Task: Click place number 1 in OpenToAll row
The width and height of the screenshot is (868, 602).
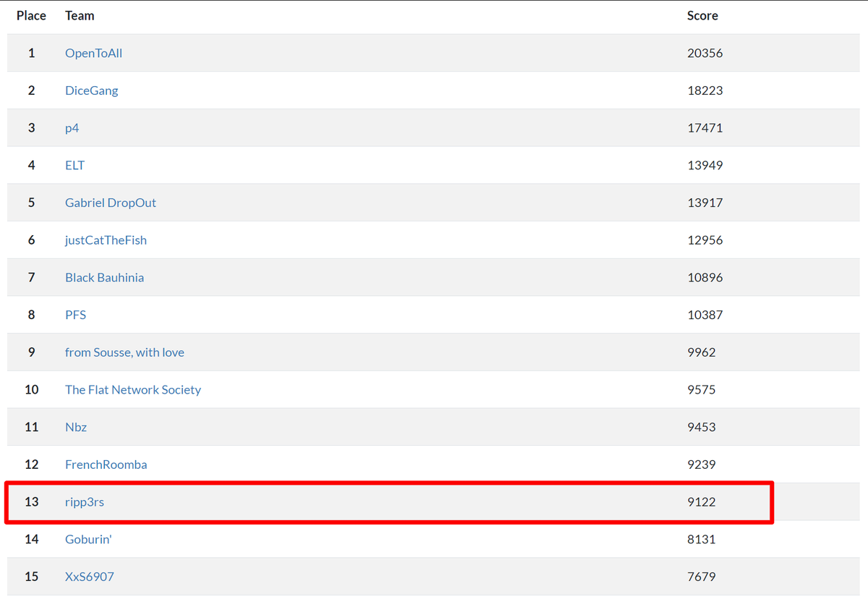Action: 32,53
